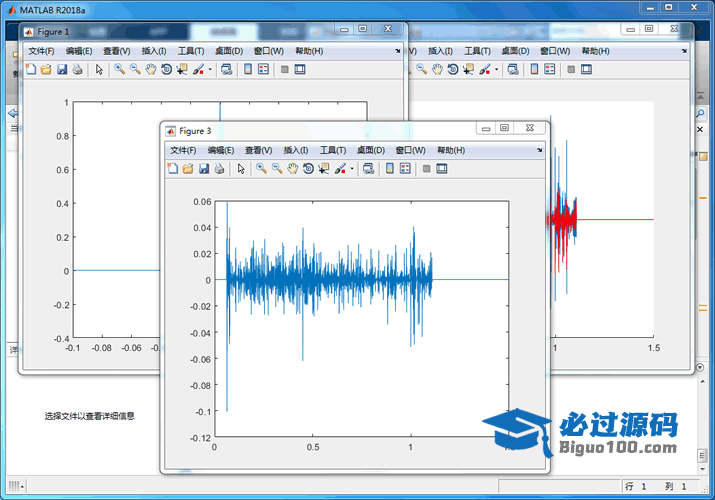
Task: Save Figure 3 using the floppy disk icon
Action: pyautogui.click(x=203, y=169)
